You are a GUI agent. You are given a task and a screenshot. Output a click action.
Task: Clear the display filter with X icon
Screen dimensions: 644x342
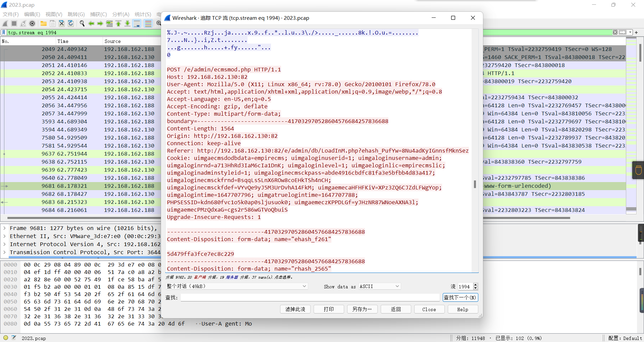[615, 32]
